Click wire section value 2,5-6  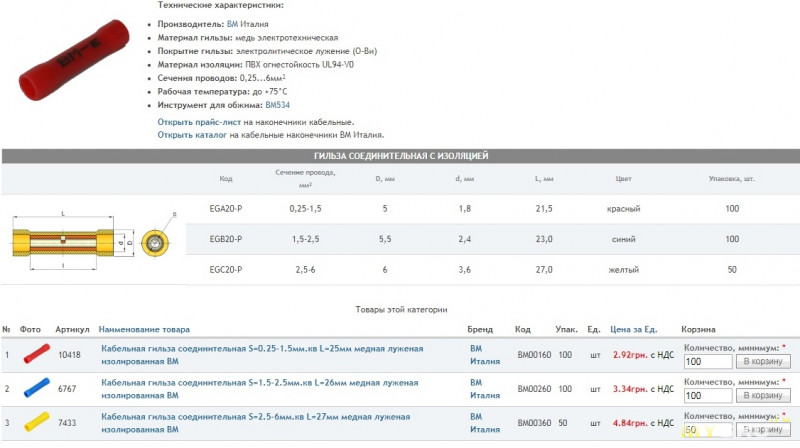click(305, 270)
